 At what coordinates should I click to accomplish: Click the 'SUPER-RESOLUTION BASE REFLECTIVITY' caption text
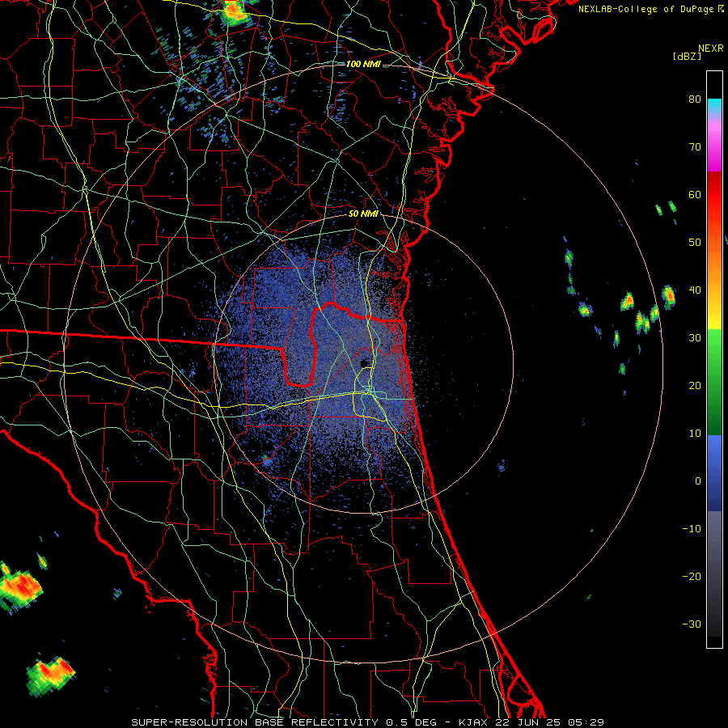(x=256, y=722)
